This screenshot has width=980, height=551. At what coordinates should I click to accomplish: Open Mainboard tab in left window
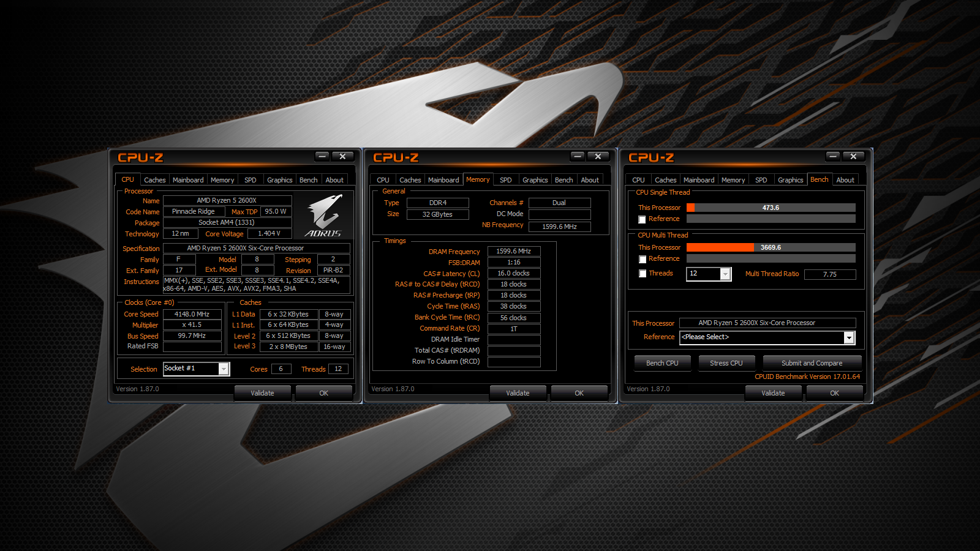pyautogui.click(x=188, y=180)
